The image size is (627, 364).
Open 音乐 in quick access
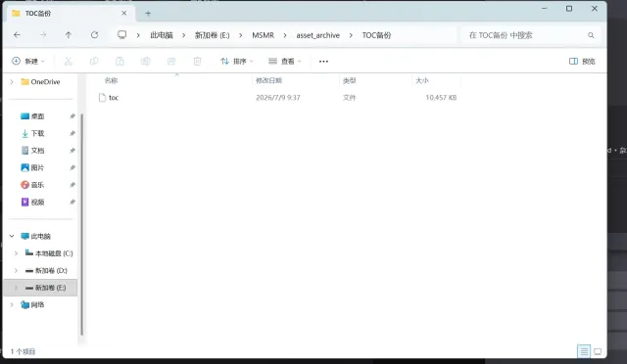coord(37,185)
